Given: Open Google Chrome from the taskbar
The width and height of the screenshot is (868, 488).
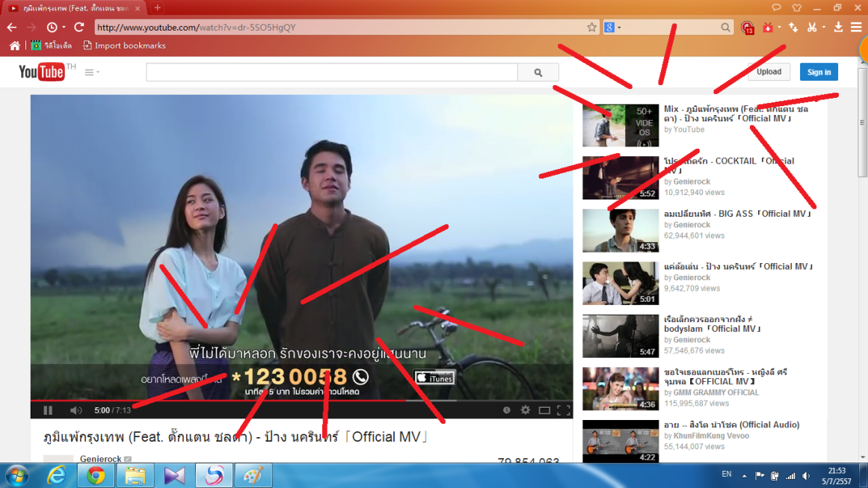Looking at the screenshot, I should [96, 475].
